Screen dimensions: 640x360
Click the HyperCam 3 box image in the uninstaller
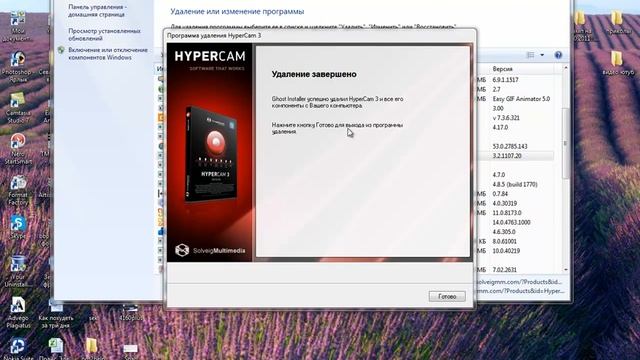(x=211, y=153)
